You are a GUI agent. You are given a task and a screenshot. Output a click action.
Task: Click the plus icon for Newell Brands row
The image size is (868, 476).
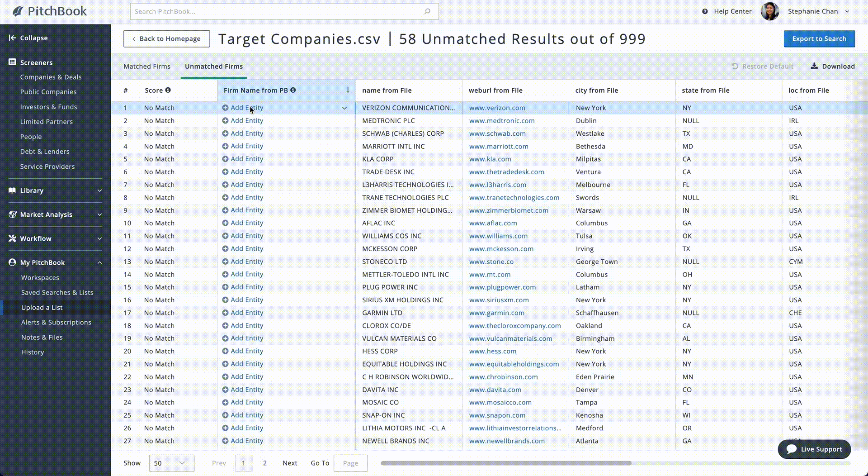pyautogui.click(x=225, y=441)
